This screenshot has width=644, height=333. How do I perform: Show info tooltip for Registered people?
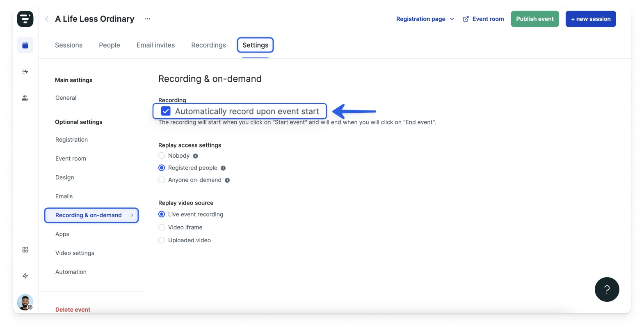223,168
